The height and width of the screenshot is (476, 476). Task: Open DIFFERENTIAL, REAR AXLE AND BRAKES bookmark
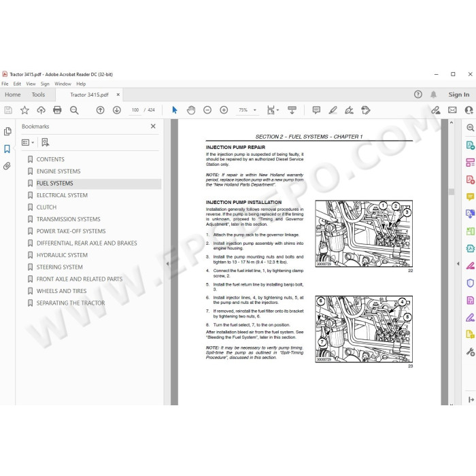[x=87, y=243]
